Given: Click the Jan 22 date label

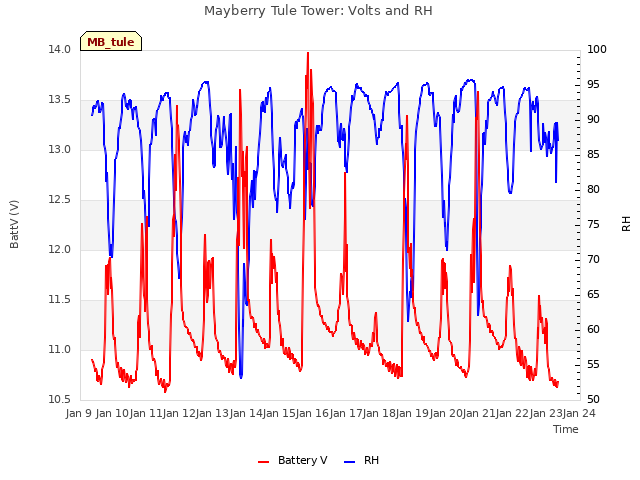Looking at the screenshot, I should click(x=512, y=414).
